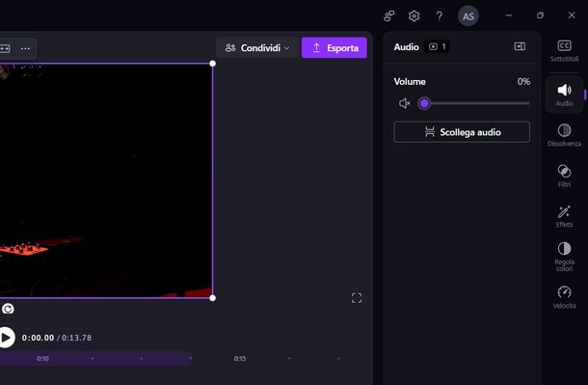Click the aspect ratio fit icon
The width and height of the screenshot is (588, 385).
coord(5,48)
